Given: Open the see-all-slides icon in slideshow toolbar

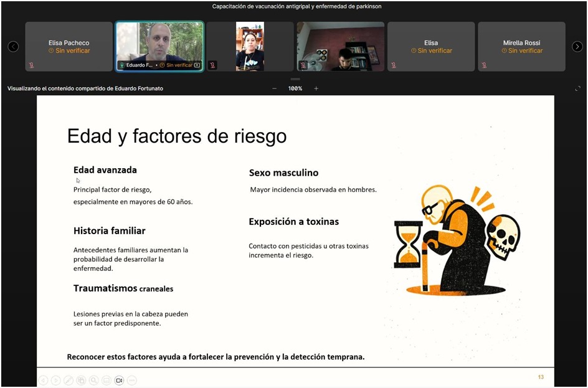Looking at the screenshot, I should 81,381.
